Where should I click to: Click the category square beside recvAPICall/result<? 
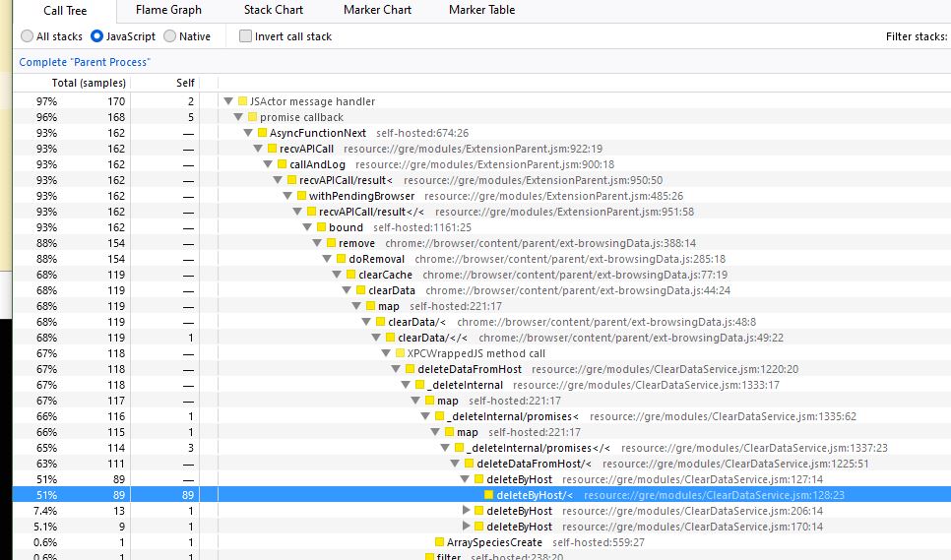(291, 180)
